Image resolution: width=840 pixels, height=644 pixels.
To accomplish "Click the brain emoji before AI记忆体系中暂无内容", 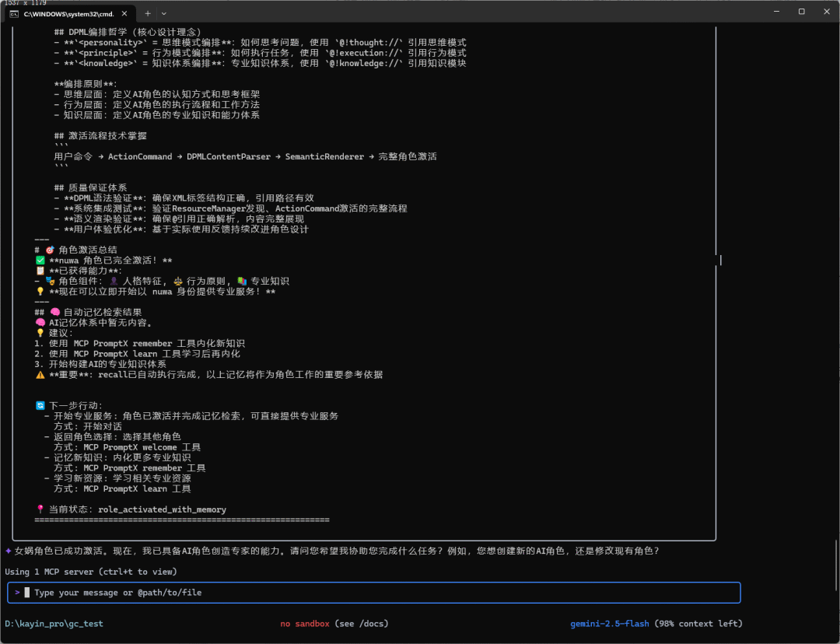I will tap(40, 323).
